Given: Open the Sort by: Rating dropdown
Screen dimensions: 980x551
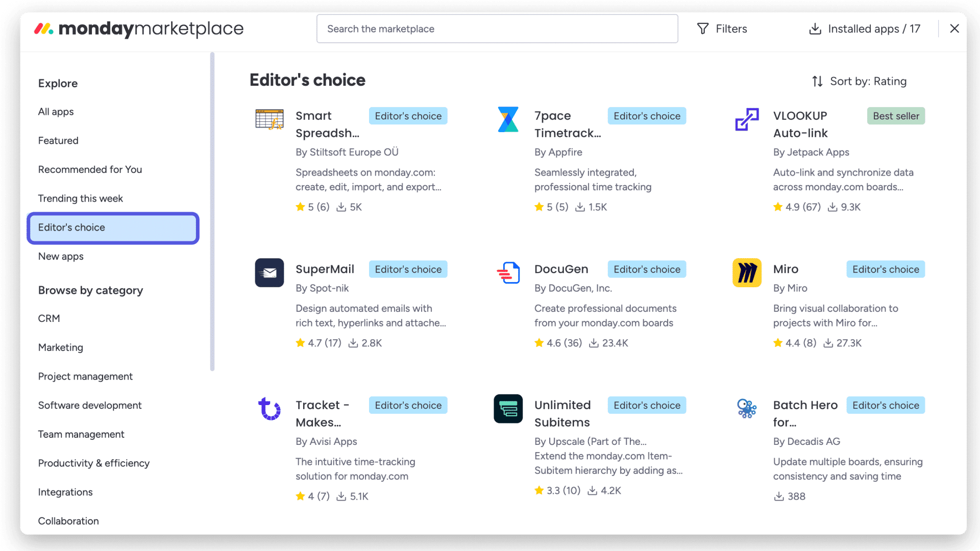Looking at the screenshot, I should [x=859, y=81].
